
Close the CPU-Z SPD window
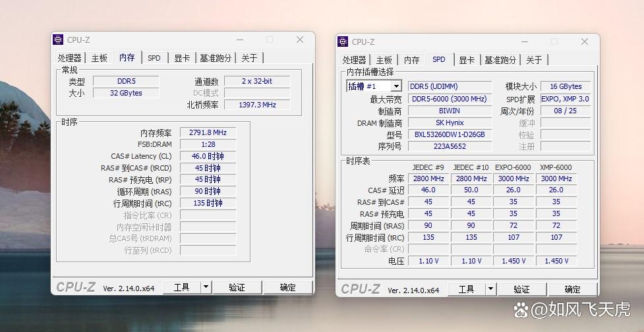(585, 41)
